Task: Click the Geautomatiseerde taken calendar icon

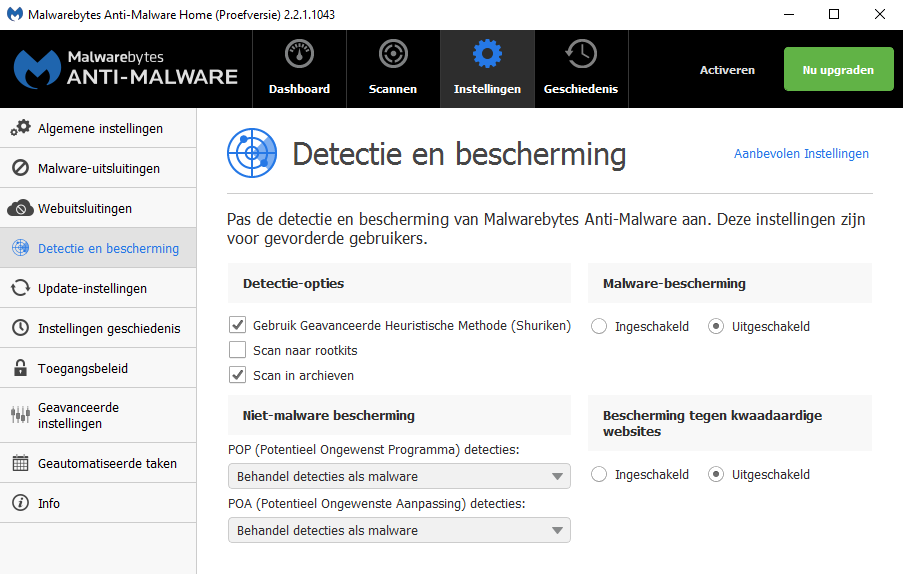Action: point(20,463)
